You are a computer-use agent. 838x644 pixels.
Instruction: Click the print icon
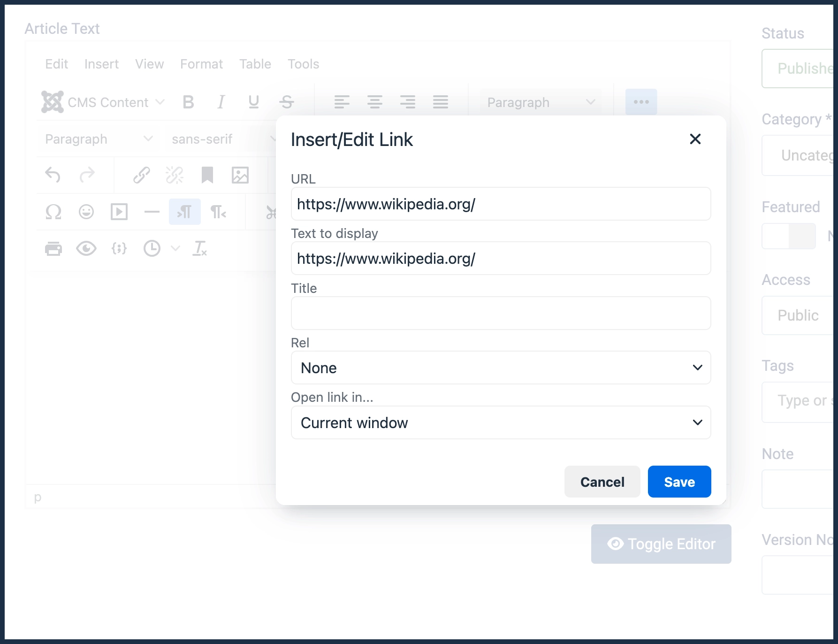(53, 248)
